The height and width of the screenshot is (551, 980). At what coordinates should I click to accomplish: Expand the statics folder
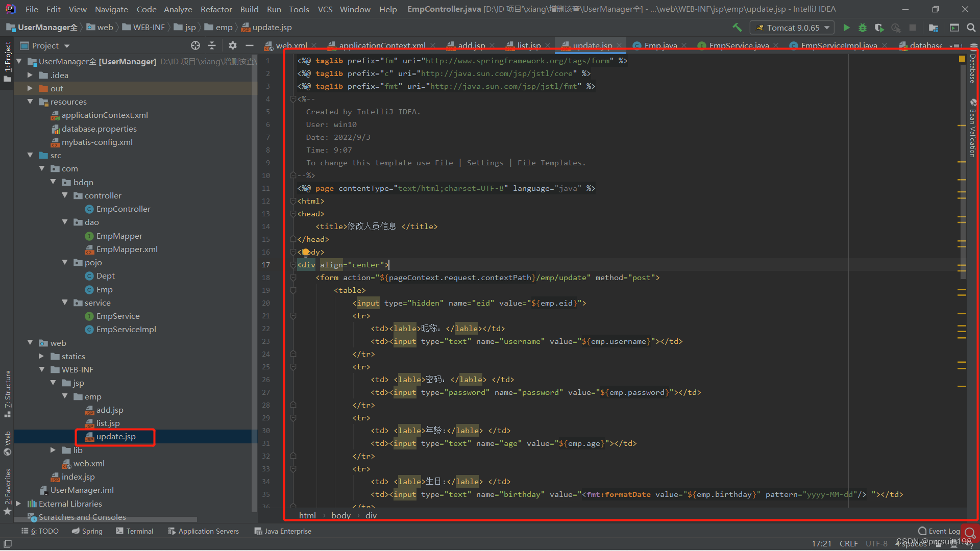pos(41,356)
